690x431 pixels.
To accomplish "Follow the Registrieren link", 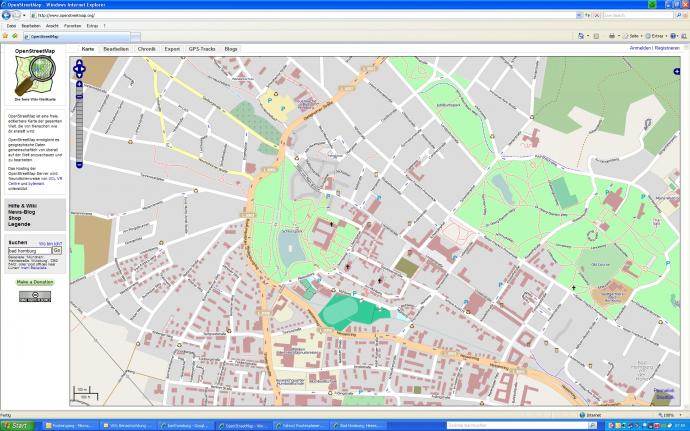I will tap(670, 48).
